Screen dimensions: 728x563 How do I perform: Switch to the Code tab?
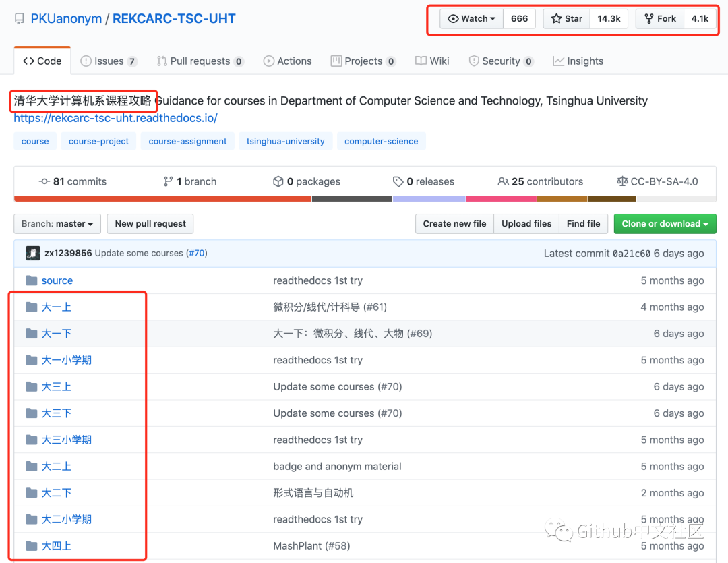click(42, 61)
